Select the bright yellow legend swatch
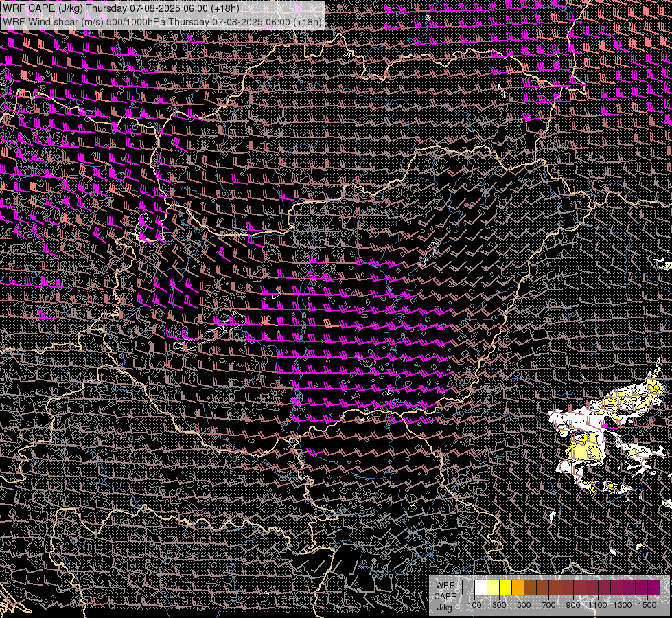 (x=505, y=588)
